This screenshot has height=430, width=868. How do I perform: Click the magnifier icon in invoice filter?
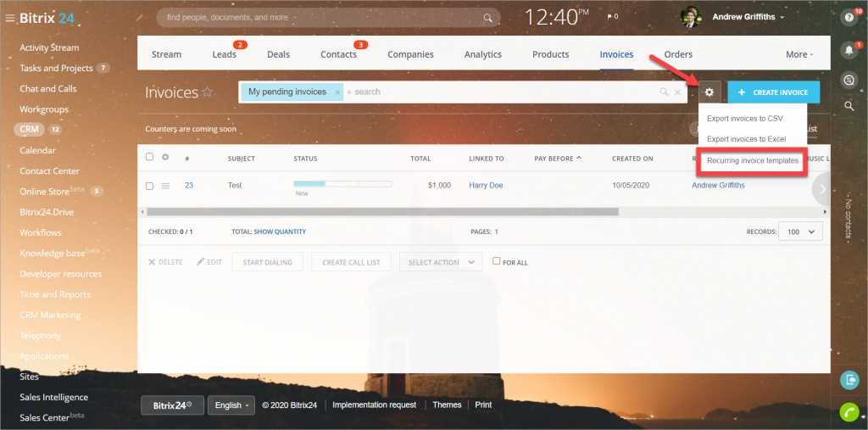coord(664,92)
